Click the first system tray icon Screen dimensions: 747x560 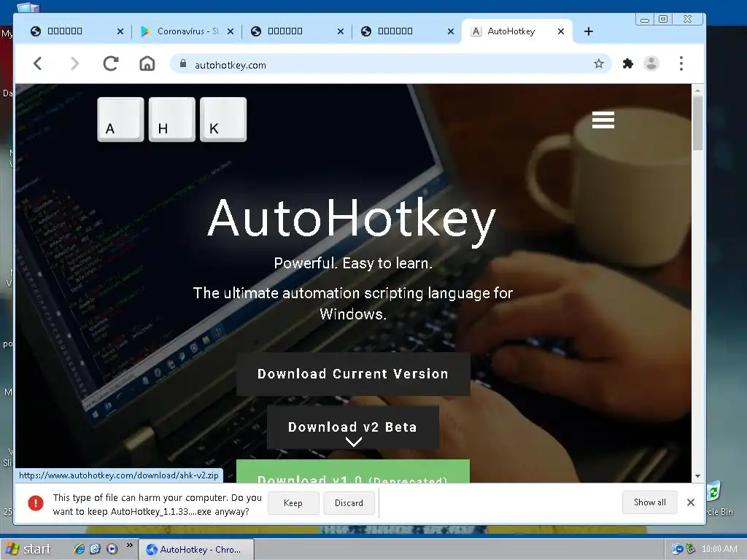coord(677,549)
